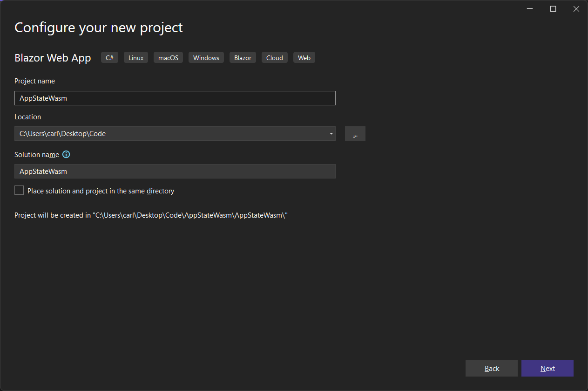The image size is (588, 391).
Task: Open the Location dropdown arrow
Action: [331, 134]
